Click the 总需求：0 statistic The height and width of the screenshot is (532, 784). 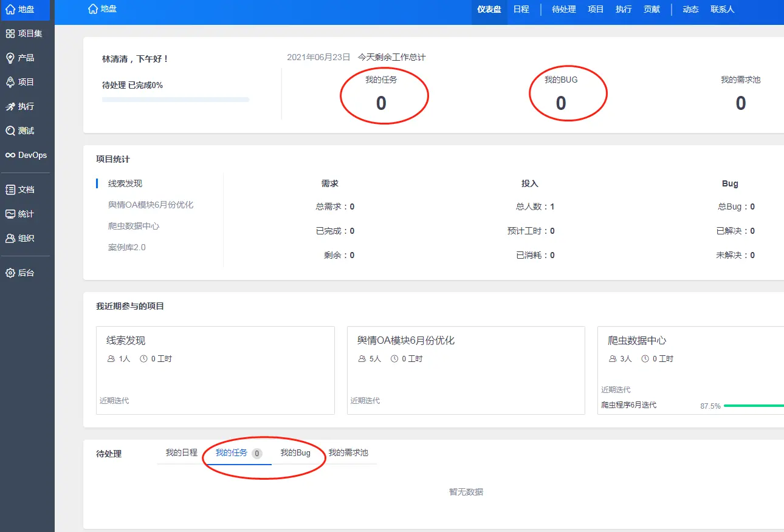click(335, 206)
